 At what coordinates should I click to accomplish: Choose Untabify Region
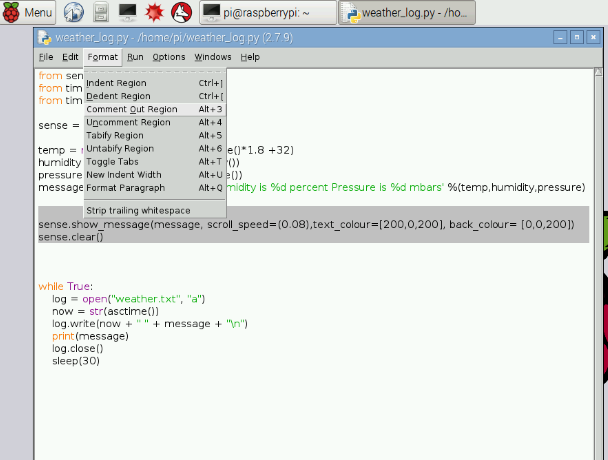tap(155, 149)
